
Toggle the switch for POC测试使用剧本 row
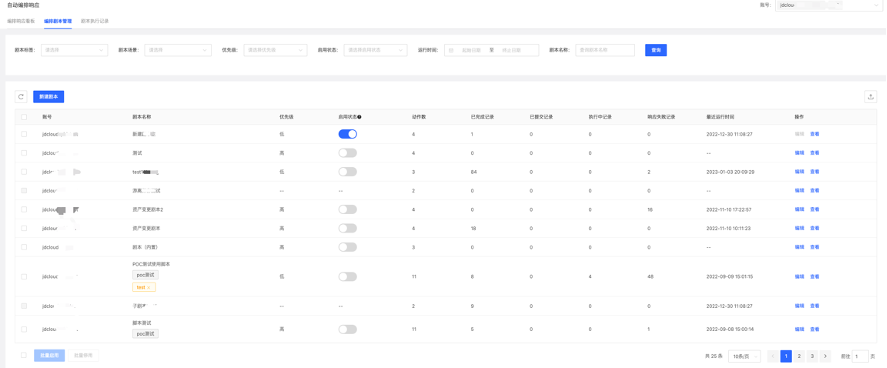click(347, 276)
